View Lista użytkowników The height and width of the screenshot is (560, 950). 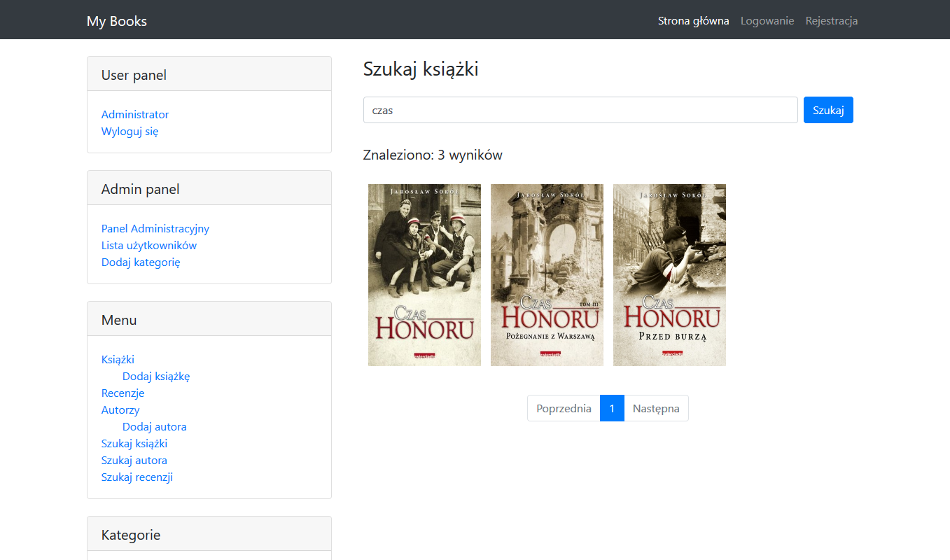point(148,246)
